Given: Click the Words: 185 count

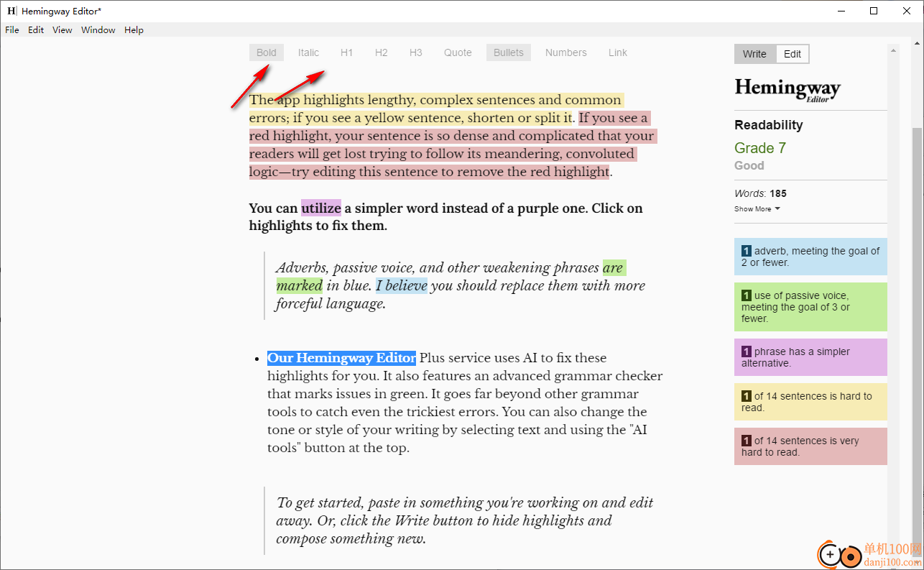Looking at the screenshot, I should [x=760, y=193].
